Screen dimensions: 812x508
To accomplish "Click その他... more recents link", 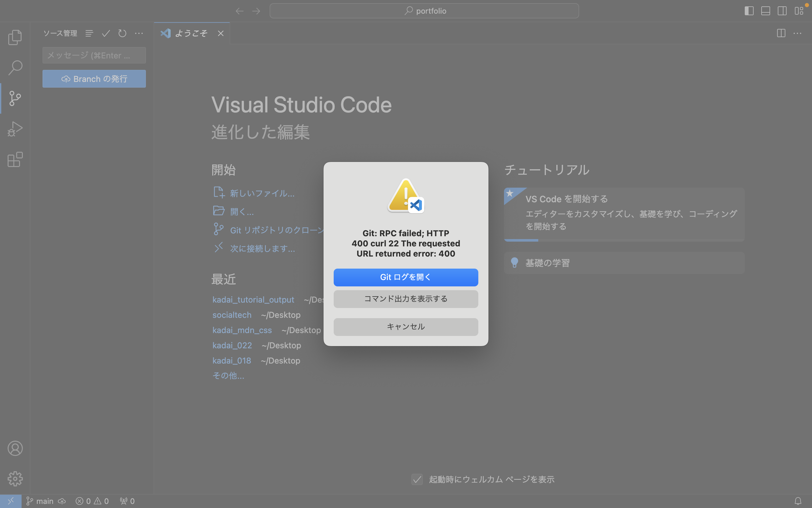I will coord(228,375).
